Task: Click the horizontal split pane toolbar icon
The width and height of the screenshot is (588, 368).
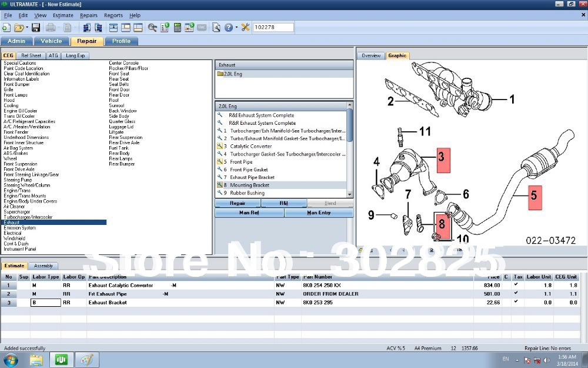Action: (138, 28)
